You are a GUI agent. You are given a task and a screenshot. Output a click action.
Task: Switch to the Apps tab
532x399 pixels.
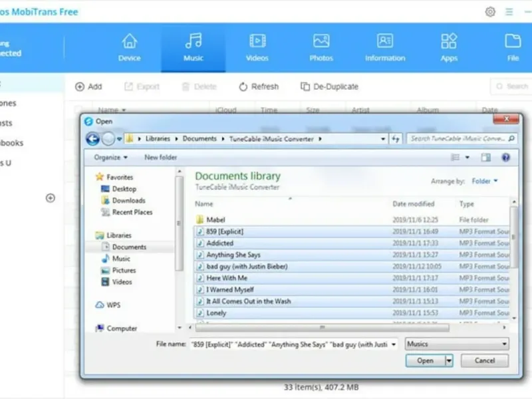point(449,47)
